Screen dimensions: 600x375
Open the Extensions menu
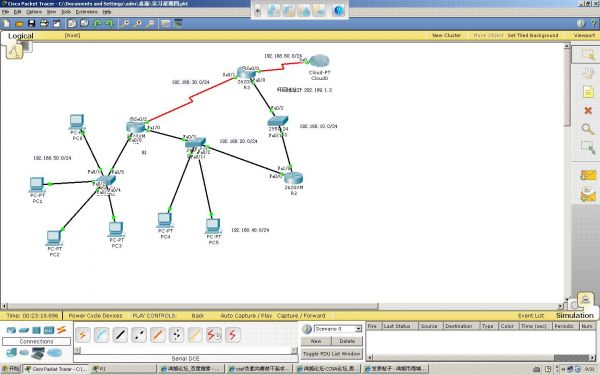pos(86,12)
